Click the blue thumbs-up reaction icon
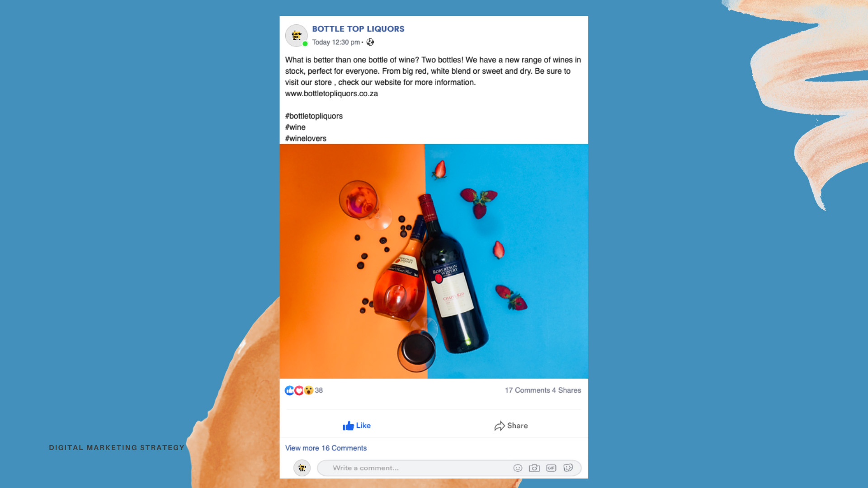The height and width of the screenshot is (488, 868). (x=289, y=390)
